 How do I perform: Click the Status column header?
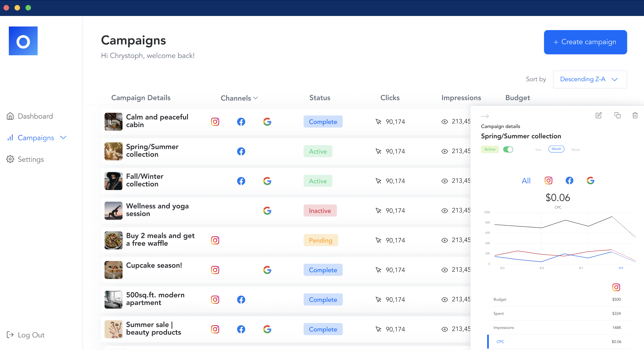pos(320,98)
